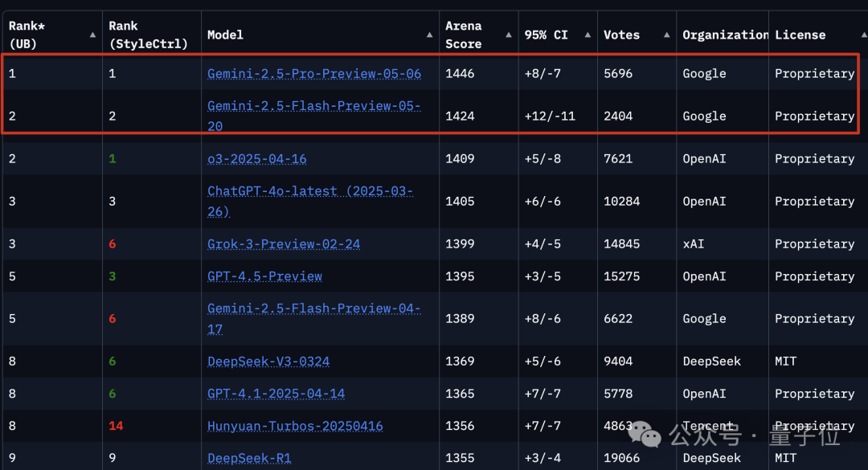Open the o3-2025-04-16 model link
Image resolution: width=868 pixels, height=470 pixels.
click(x=256, y=159)
